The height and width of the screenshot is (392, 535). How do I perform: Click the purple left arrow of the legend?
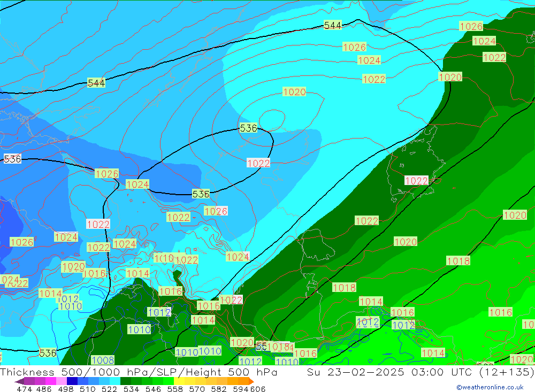(19, 381)
